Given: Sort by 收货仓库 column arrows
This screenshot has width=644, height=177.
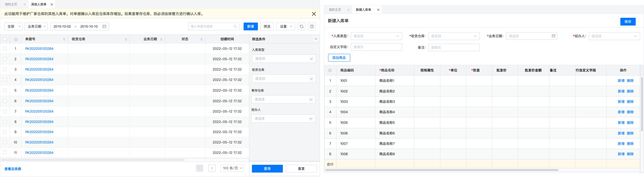Looking at the screenshot, I should pyautogui.click(x=126, y=39).
